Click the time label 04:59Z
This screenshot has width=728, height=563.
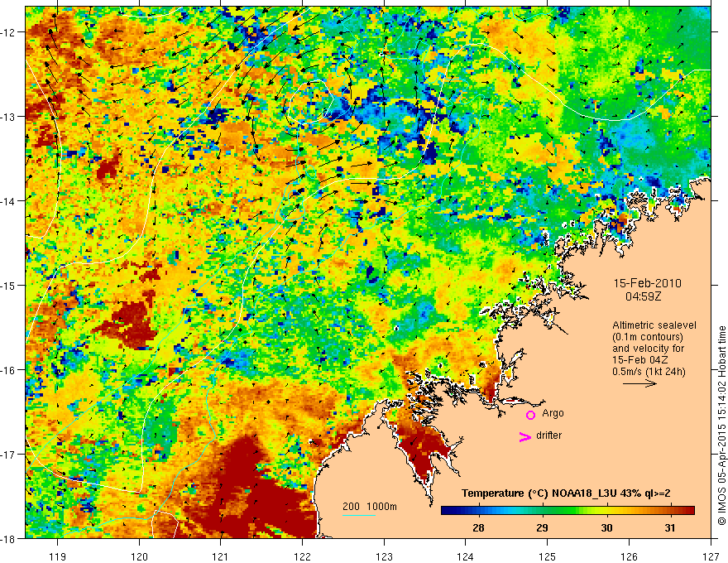point(643,296)
